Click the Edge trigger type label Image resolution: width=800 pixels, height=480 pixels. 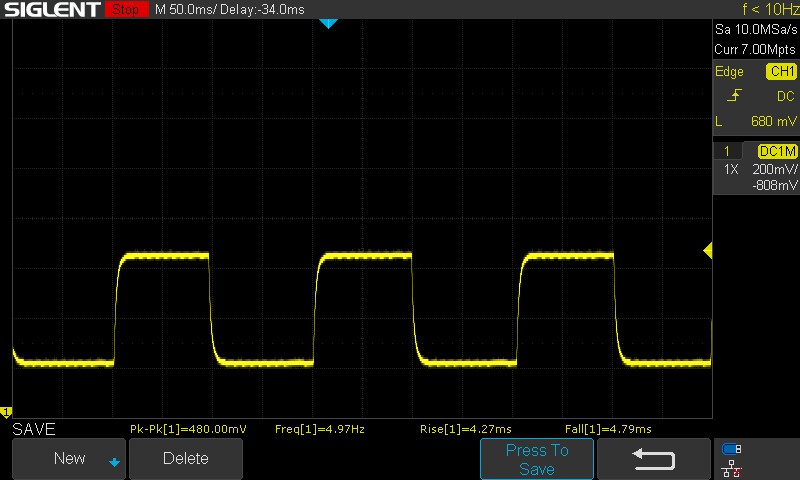tap(729, 72)
